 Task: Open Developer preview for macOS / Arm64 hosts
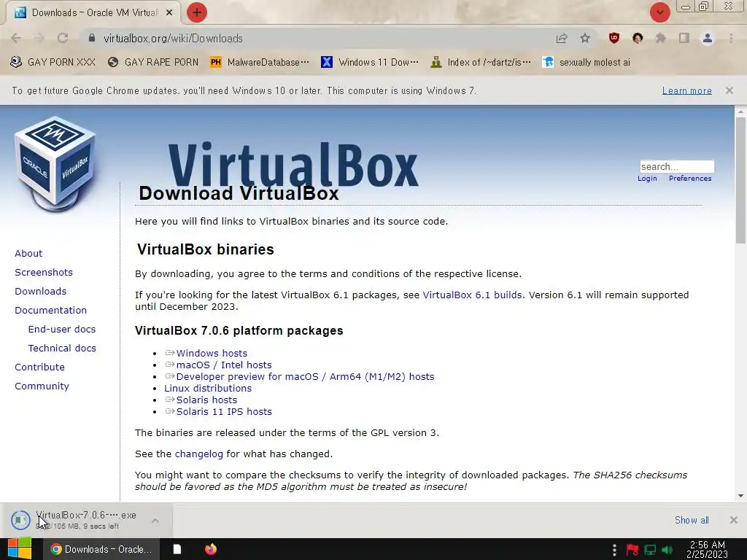(x=305, y=377)
